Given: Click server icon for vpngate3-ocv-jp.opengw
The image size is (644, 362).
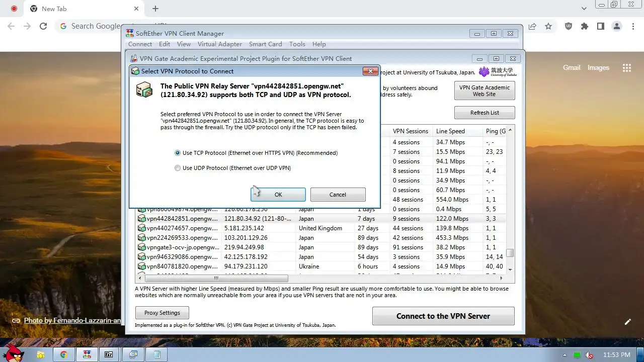Looking at the screenshot, I should click(x=142, y=247).
